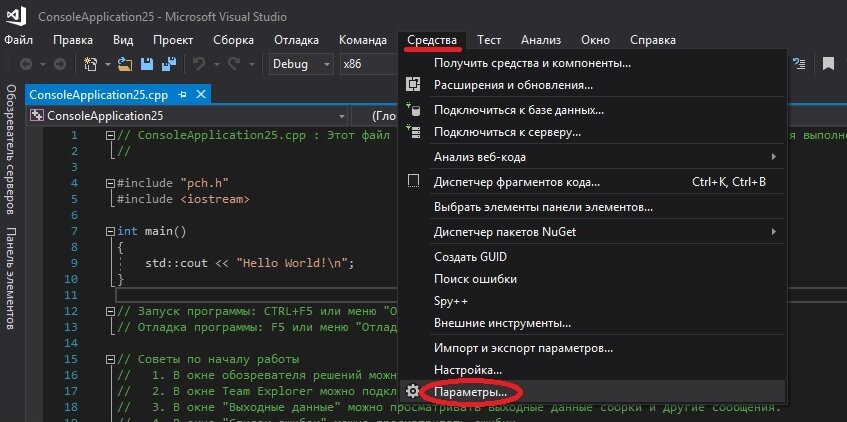Open the Navigate Backward history dropdown arrow
This screenshot has width=847, height=422.
pyautogui.click(x=43, y=64)
